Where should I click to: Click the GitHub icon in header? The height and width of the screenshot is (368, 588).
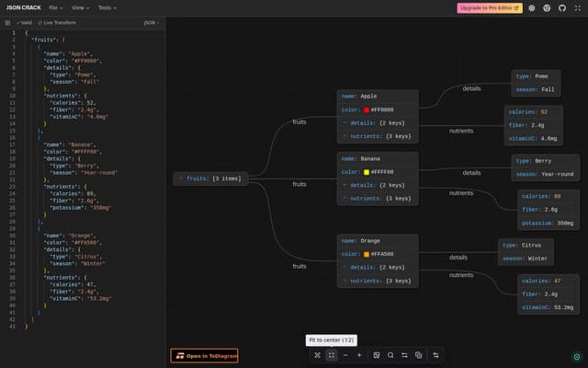(561, 8)
